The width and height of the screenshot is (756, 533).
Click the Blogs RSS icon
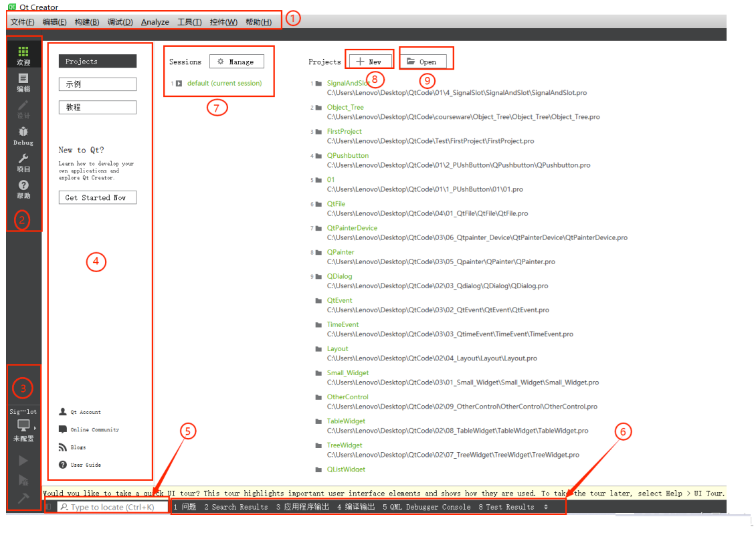pos(63,447)
